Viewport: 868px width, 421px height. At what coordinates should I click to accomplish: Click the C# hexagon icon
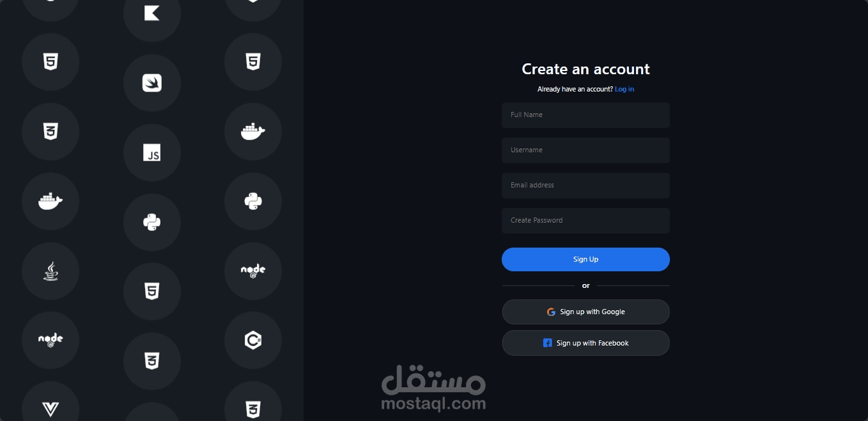253,341
